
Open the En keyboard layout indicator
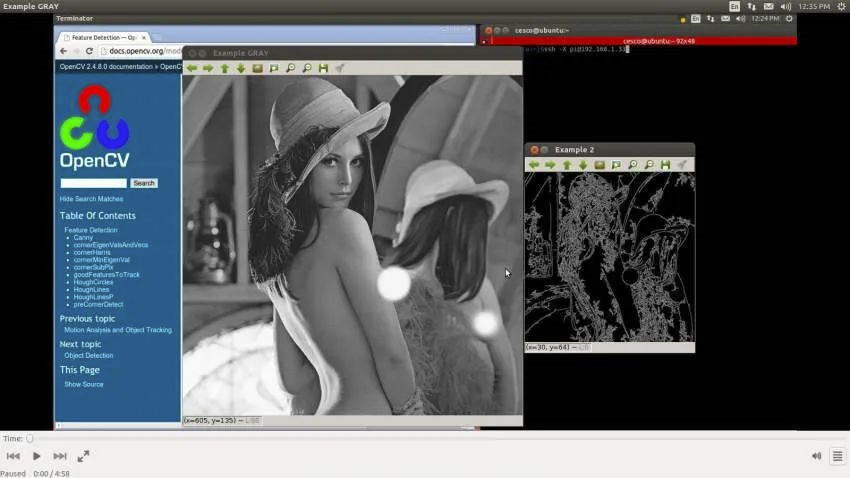pyautogui.click(x=735, y=6)
